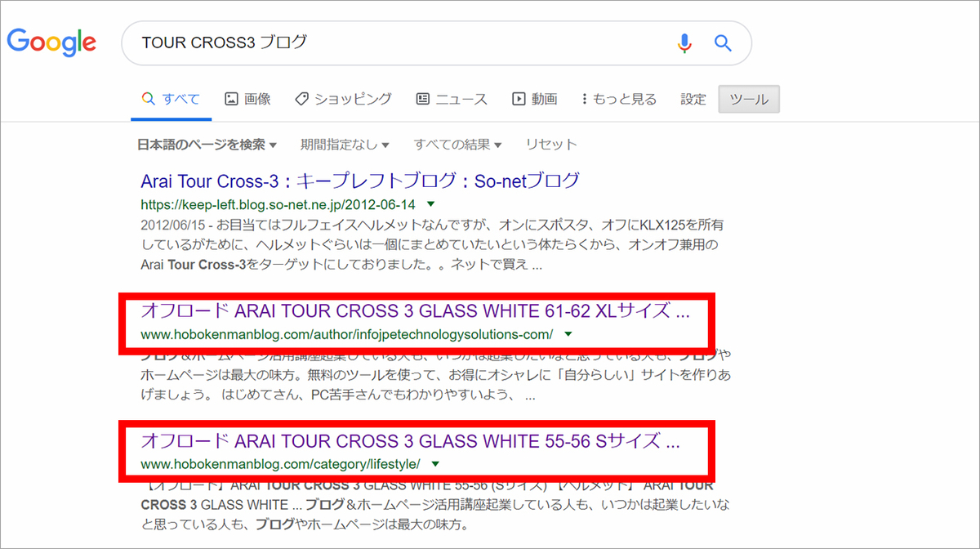Click リセット to clear filters

tap(551, 145)
